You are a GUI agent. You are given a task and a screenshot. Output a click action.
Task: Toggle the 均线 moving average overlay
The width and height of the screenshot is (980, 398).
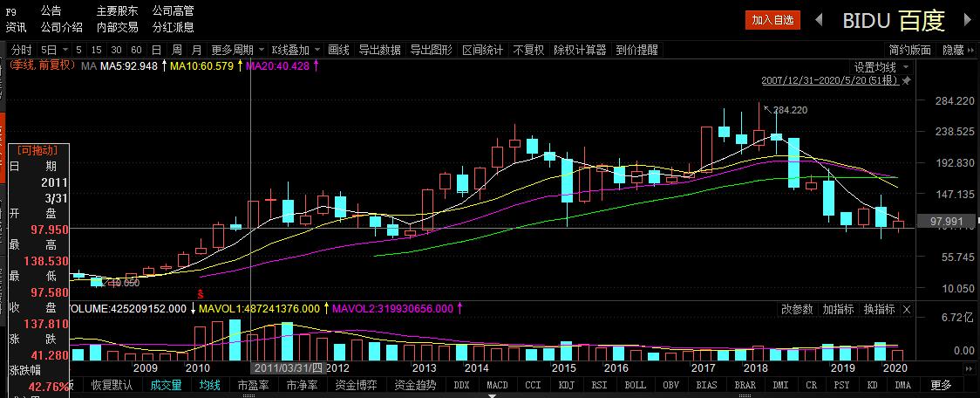coord(209,385)
